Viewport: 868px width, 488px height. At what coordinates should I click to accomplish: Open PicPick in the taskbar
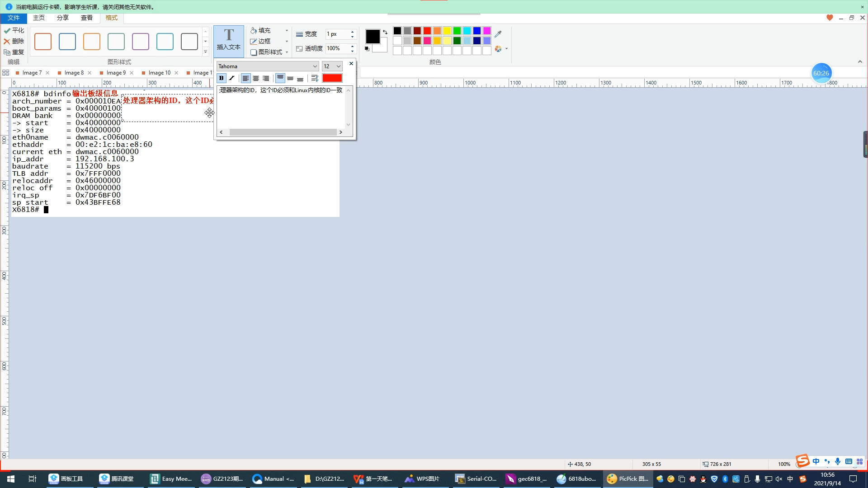coord(627,479)
